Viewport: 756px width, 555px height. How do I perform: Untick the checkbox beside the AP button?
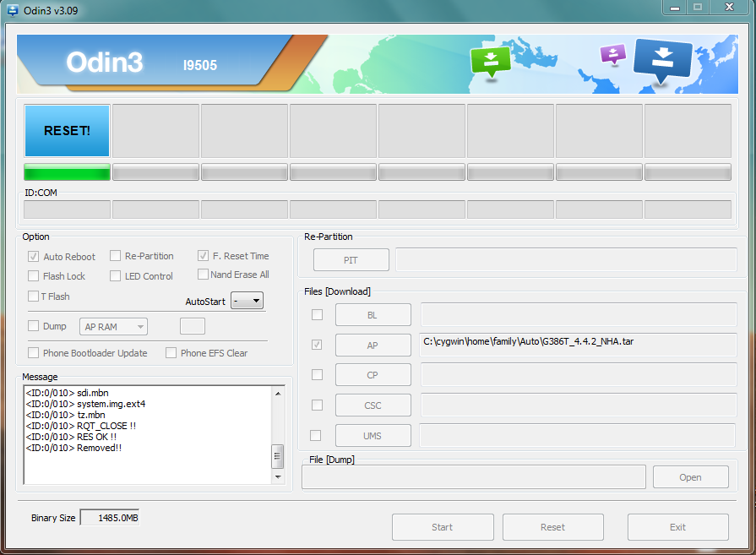[x=318, y=345]
